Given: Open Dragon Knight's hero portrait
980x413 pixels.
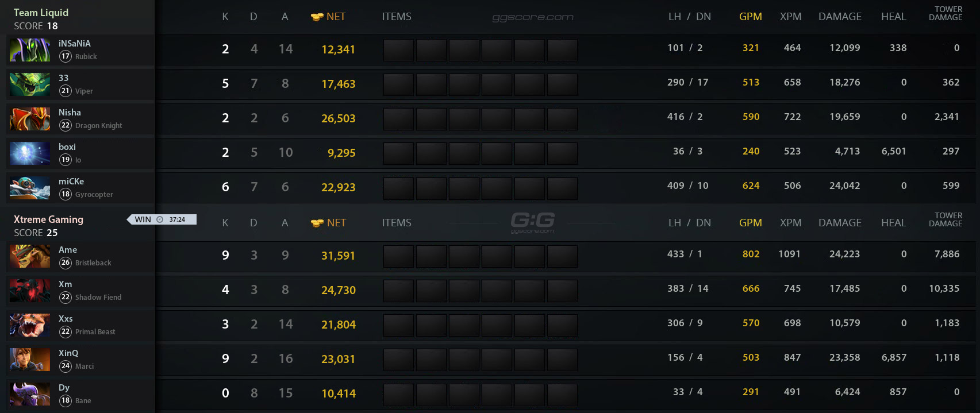Looking at the screenshot, I should tap(29, 119).
